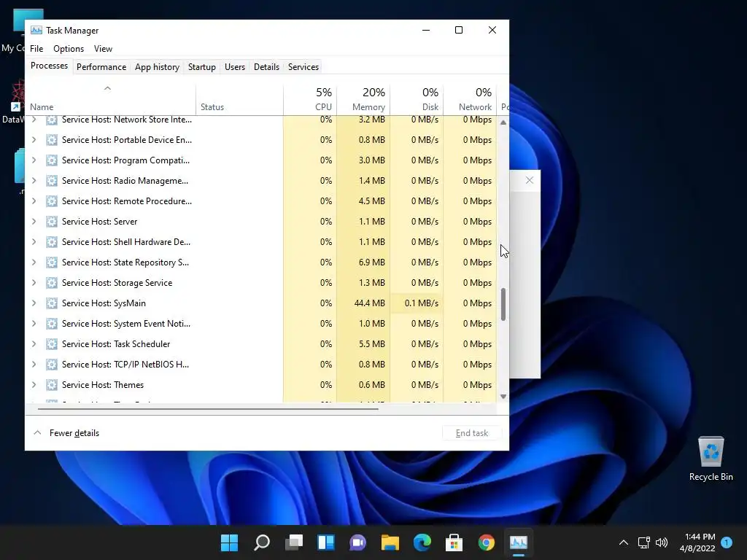Image resolution: width=747 pixels, height=560 pixels.
Task: Open the Windows Start menu
Action: pos(229,542)
